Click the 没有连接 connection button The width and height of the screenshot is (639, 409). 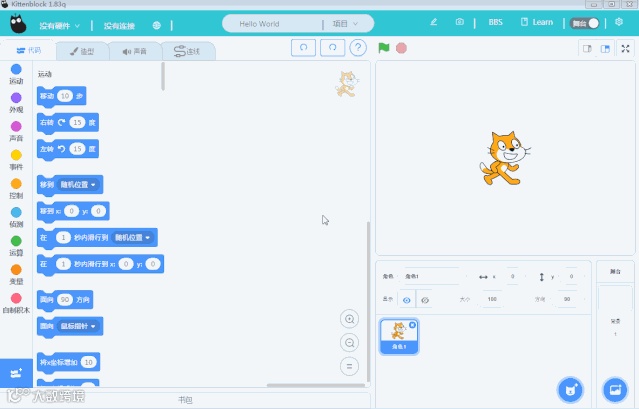point(119,26)
